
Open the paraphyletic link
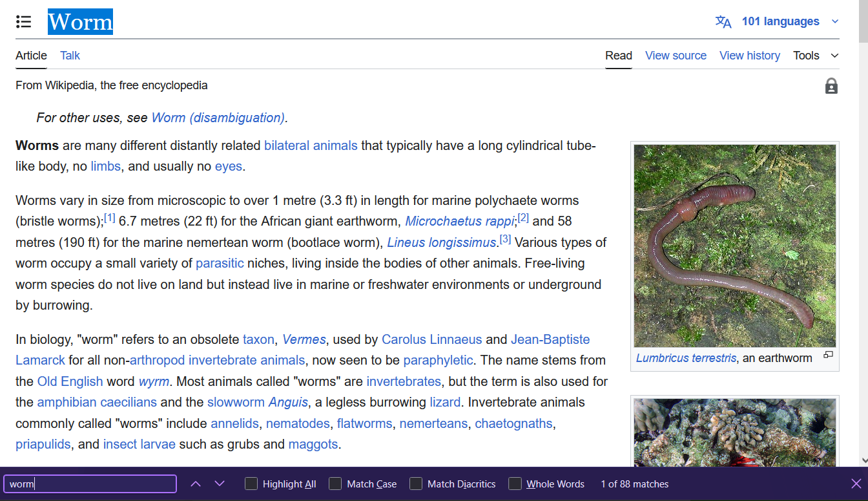(x=438, y=360)
